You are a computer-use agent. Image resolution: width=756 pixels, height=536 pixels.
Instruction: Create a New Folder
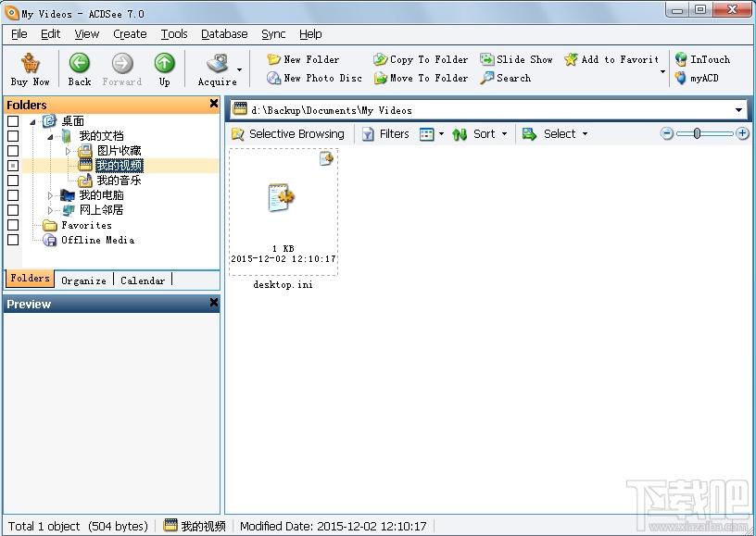coord(303,60)
